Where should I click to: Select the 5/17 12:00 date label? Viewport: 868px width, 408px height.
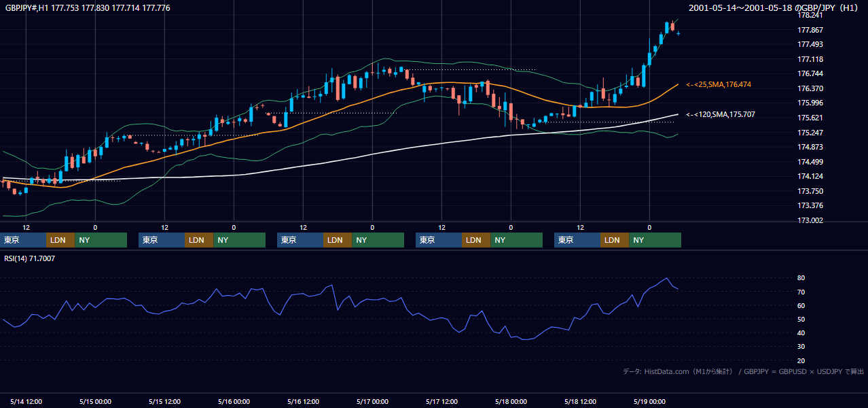441,401
